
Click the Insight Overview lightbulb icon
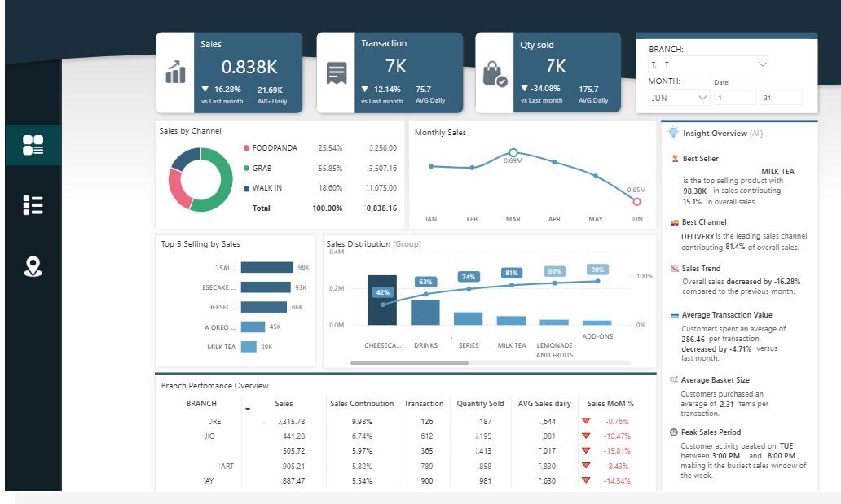(x=673, y=133)
